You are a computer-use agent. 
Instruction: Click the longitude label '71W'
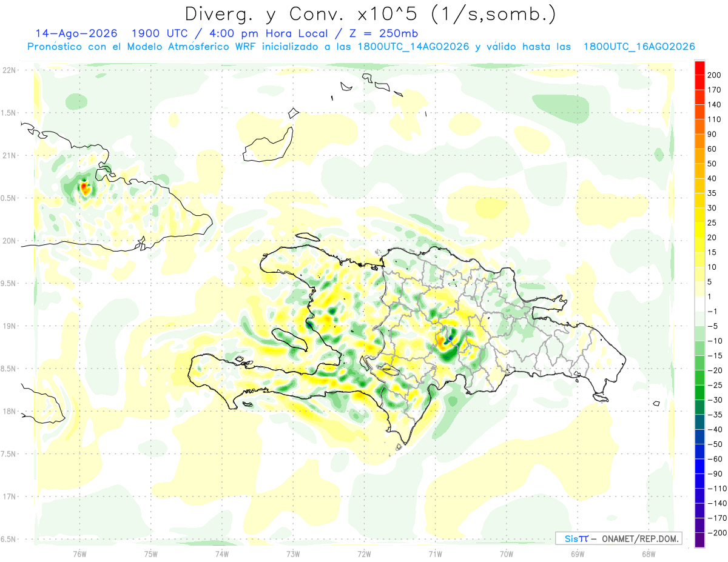tap(435, 554)
